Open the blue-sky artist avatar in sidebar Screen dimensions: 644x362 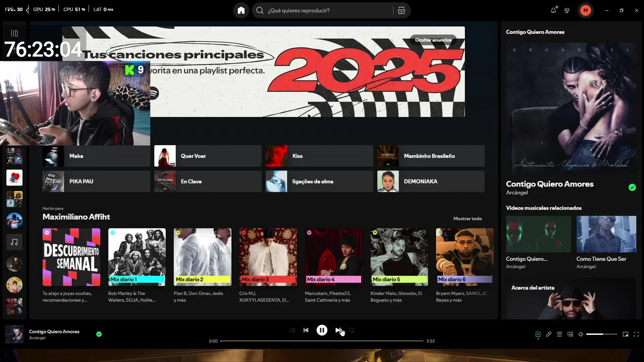pyautogui.click(x=14, y=220)
